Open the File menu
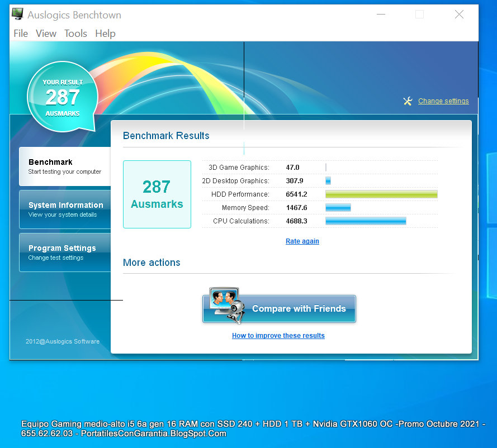The height and width of the screenshot is (448, 497). (x=21, y=34)
